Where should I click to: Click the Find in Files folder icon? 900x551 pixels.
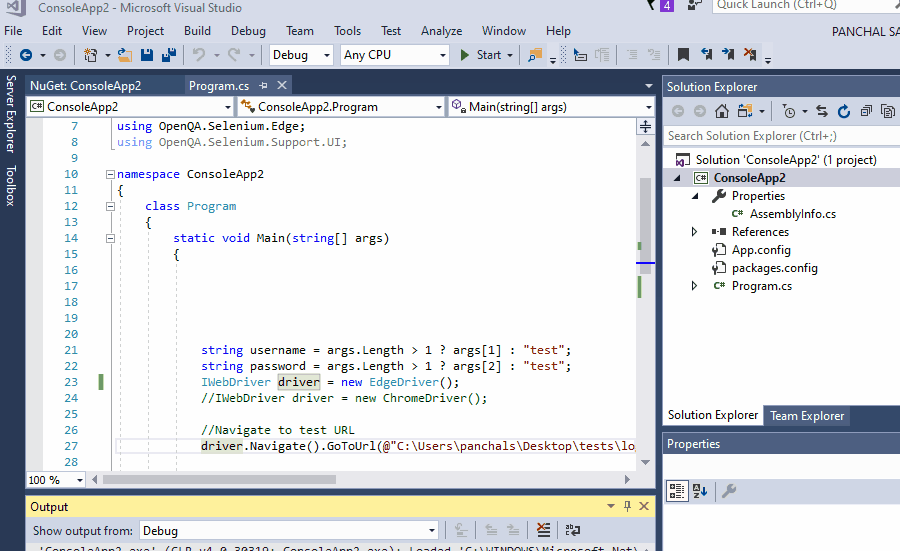coord(535,55)
